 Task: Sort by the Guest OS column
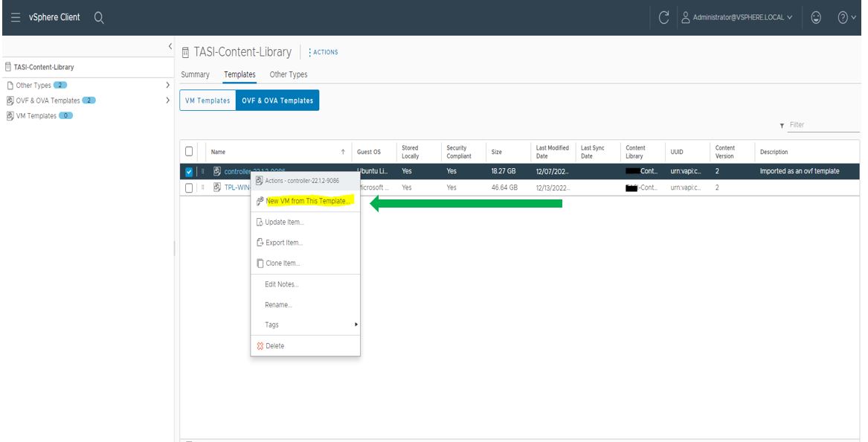coord(369,152)
